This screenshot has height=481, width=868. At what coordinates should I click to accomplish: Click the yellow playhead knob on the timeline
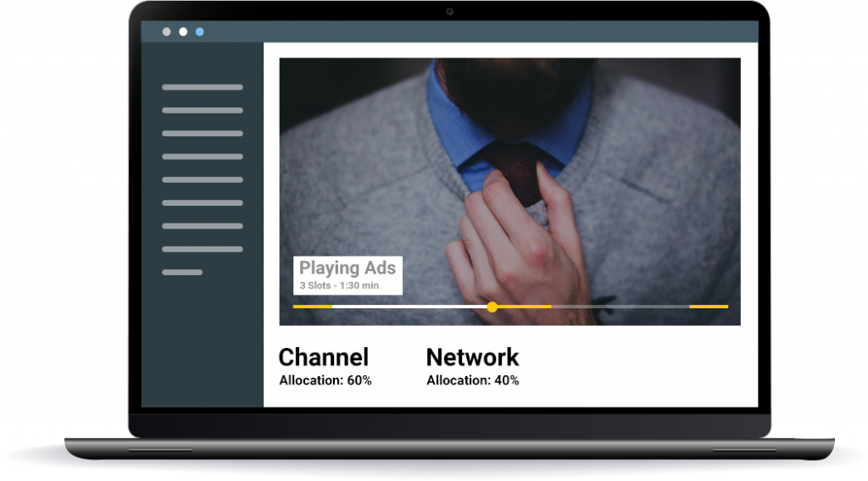pyautogui.click(x=492, y=307)
